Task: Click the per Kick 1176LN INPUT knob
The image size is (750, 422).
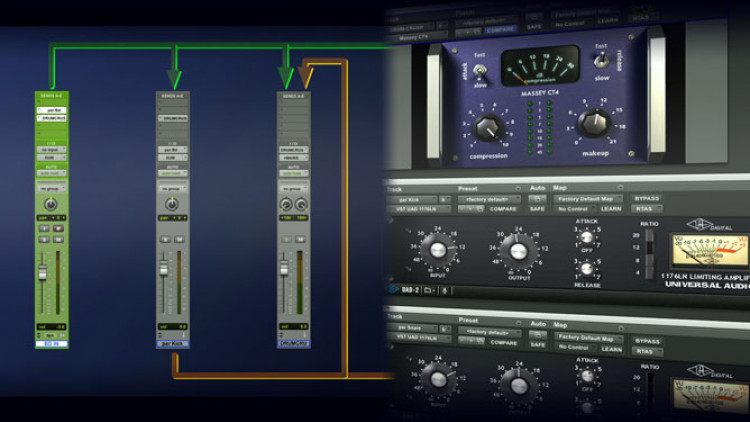Action: (438, 250)
